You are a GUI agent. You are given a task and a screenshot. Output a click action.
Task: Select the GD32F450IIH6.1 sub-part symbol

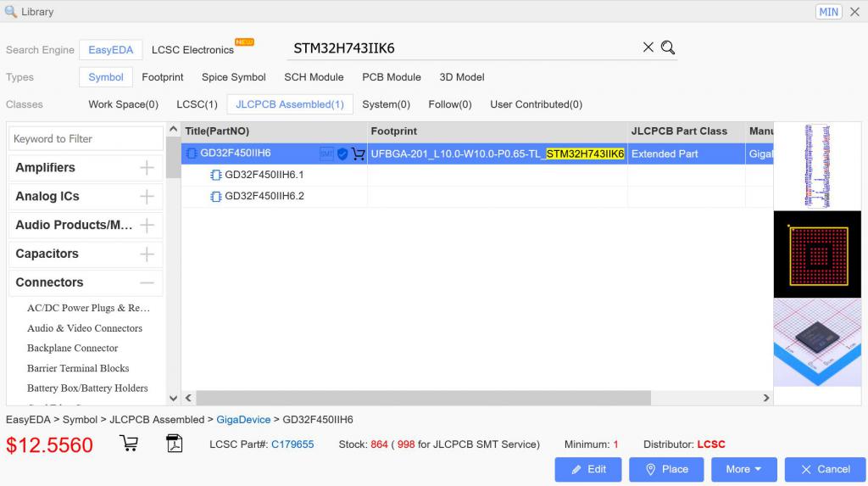tap(264, 175)
